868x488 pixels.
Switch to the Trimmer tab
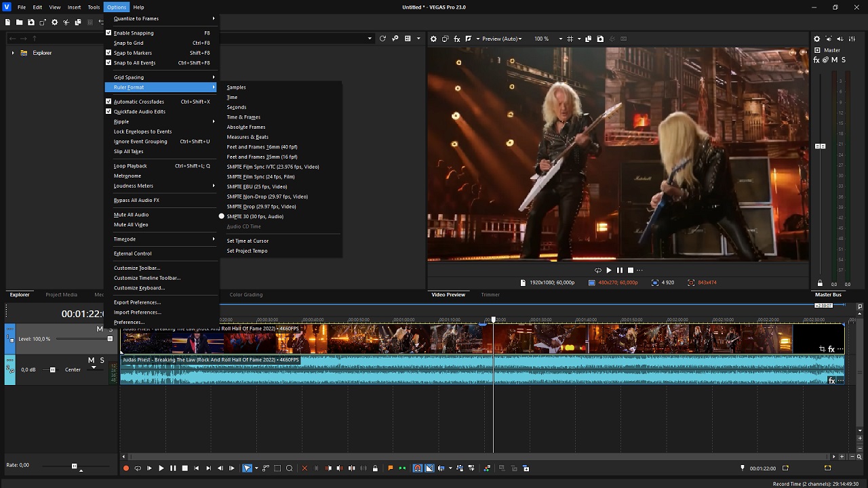pyautogui.click(x=490, y=295)
